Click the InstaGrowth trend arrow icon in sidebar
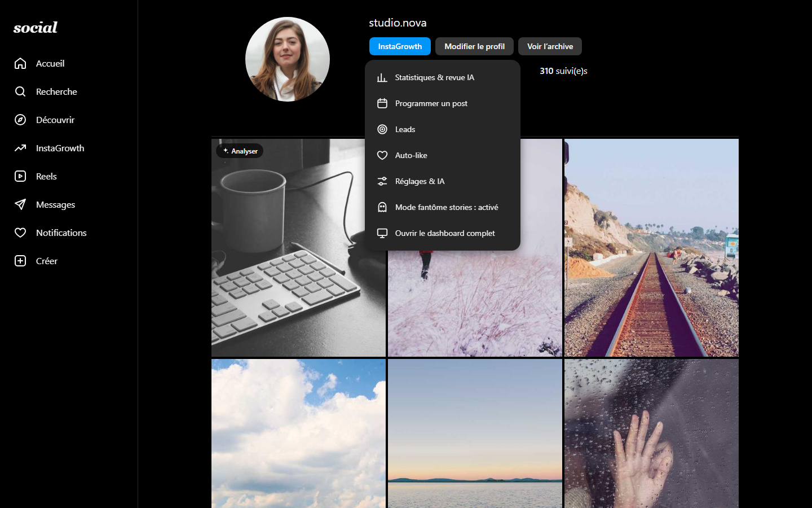 [20, 148]
